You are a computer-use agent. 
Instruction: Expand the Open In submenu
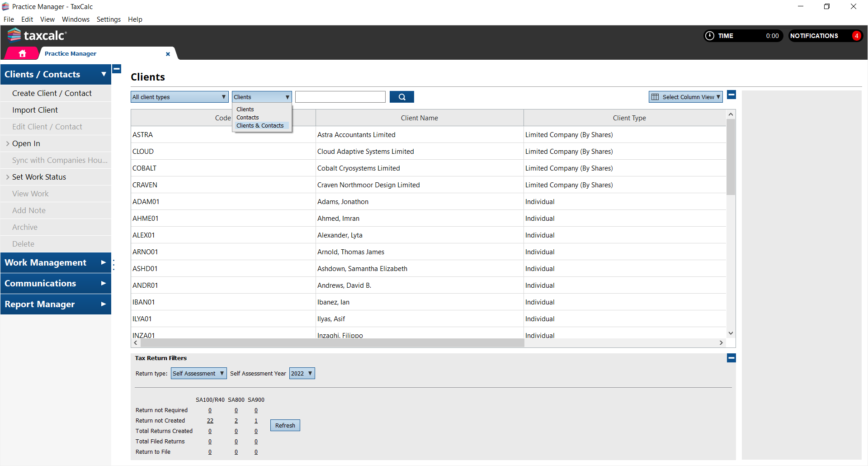8,143
